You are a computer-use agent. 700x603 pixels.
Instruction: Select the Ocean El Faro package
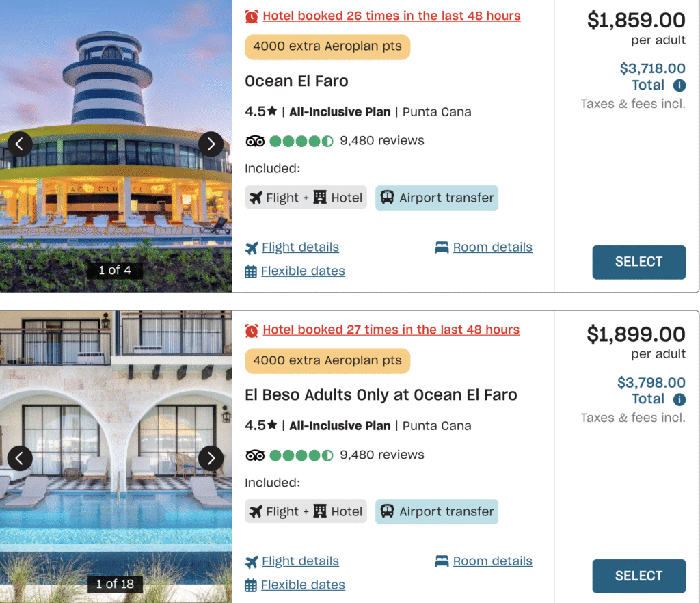pyautogui.click(x=638, y=262)
